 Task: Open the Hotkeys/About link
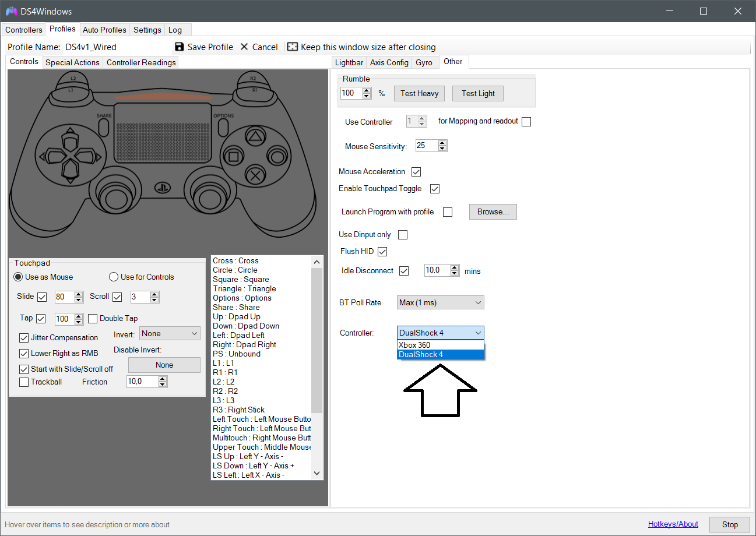(x=673, y=524)
